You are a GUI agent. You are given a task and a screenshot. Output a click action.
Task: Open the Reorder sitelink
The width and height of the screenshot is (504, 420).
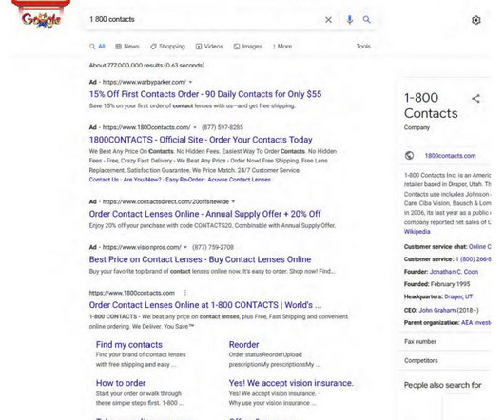pyautogui.click(x=243, y=345)
